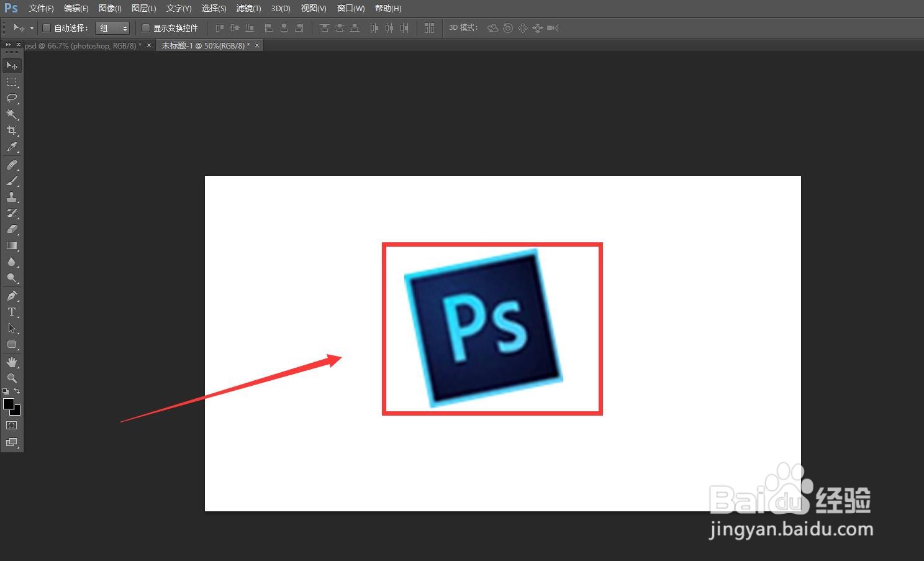924x561 pixels.
Task: Open the 选择(S) menu
Action: point(214,9)
